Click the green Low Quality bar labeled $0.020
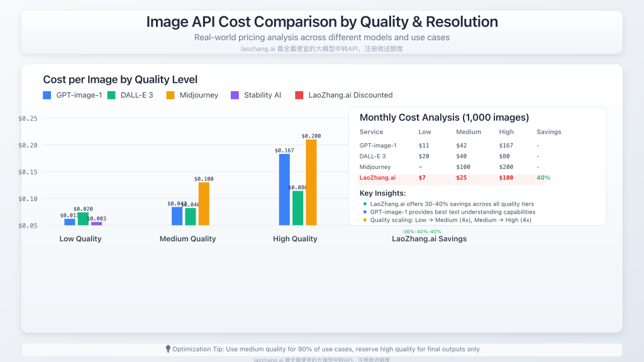Viewport: 644px width, 362px height. [x=83, y=219]
